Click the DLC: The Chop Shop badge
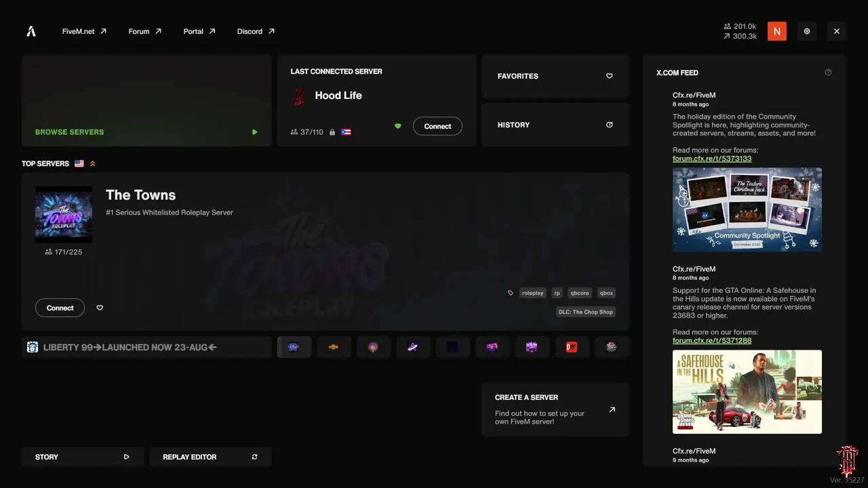Viewport: 868px width, 488px height. [x=586, y=312]
